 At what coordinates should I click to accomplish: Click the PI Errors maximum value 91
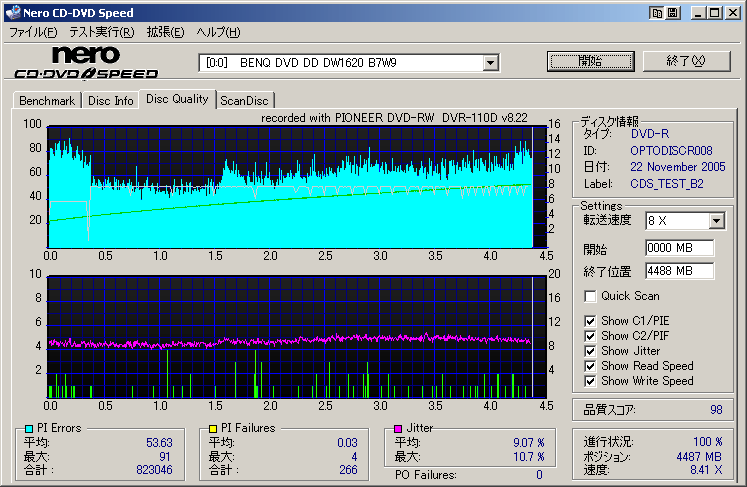click(x=165, y=457)
